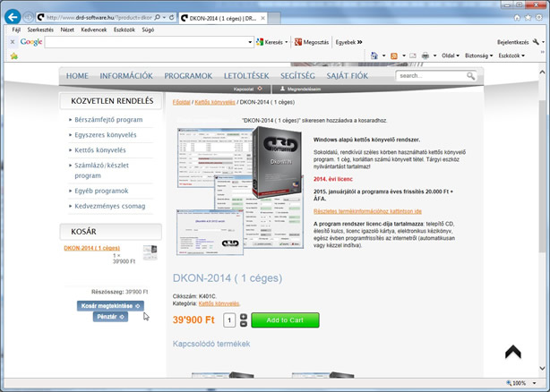Open LETÖLTÉSEK in site navigation
This screenshot has width=550, height=392.
pyautogui.click(x=246, y=76)
